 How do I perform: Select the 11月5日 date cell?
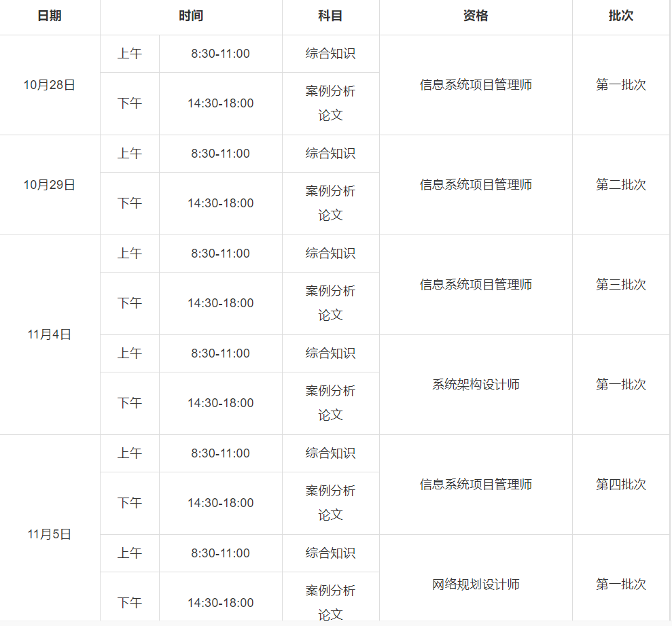[50, 534]
